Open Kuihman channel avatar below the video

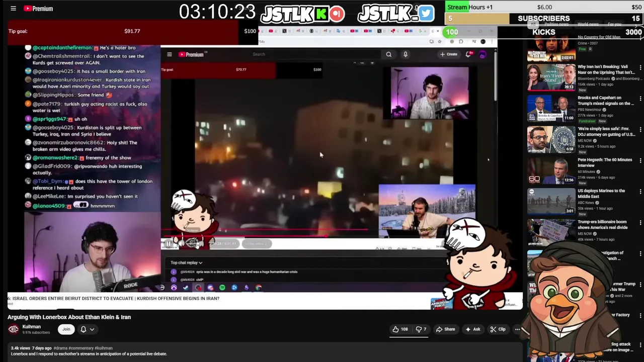(x=14, y=329)
